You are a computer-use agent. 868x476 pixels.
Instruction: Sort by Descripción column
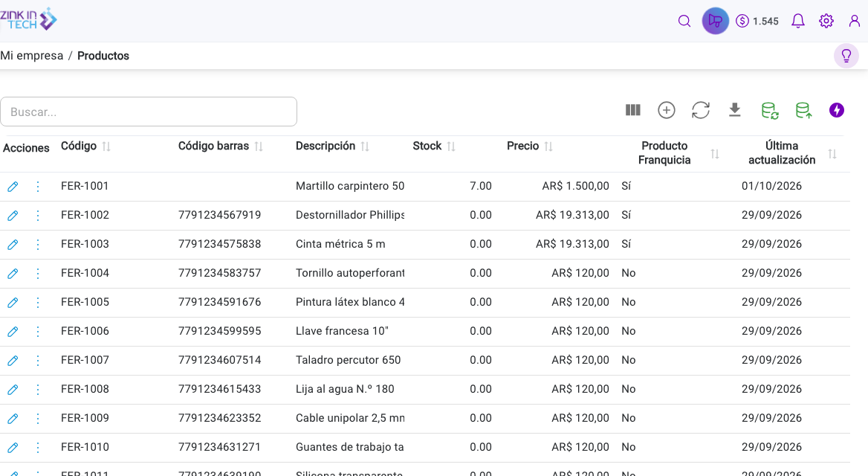coord(365,147)
